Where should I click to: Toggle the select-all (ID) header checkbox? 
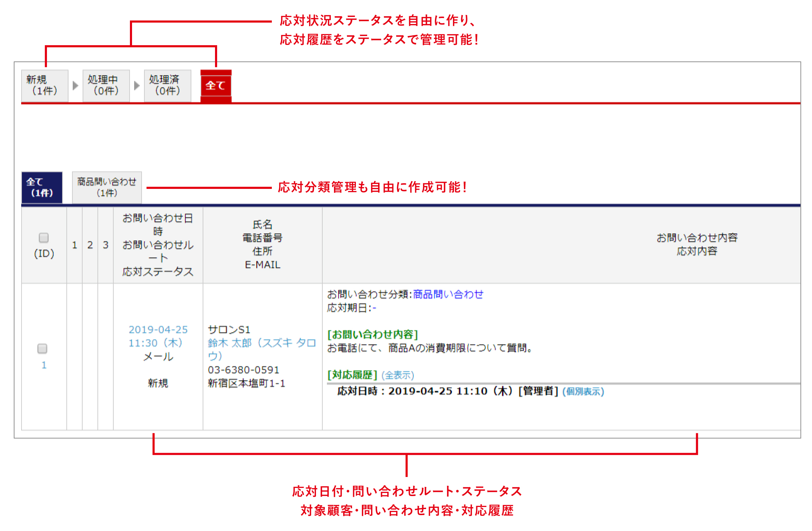44,238
